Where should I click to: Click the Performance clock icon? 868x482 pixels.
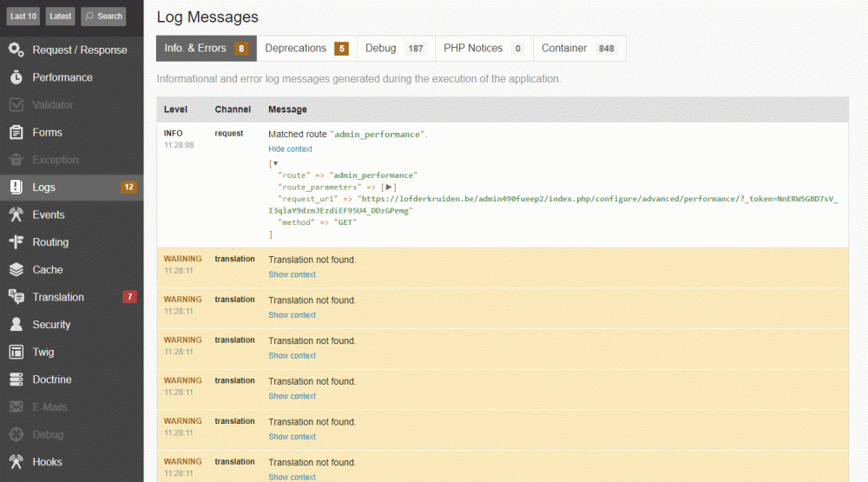(x=16, y=77)
